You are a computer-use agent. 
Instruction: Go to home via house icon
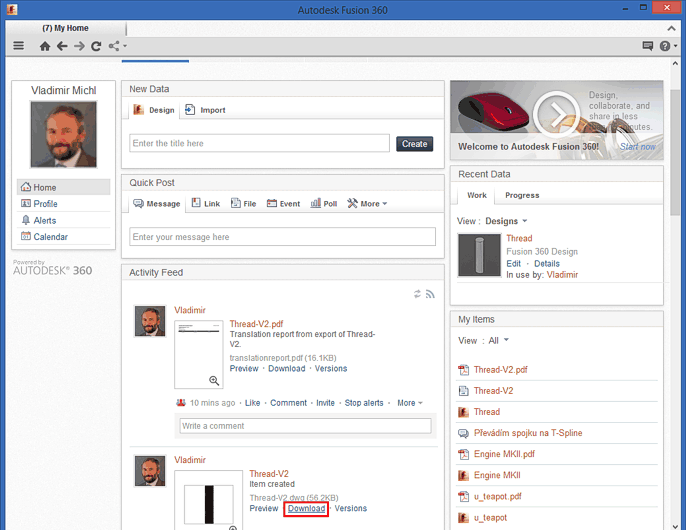coord(45,46)
